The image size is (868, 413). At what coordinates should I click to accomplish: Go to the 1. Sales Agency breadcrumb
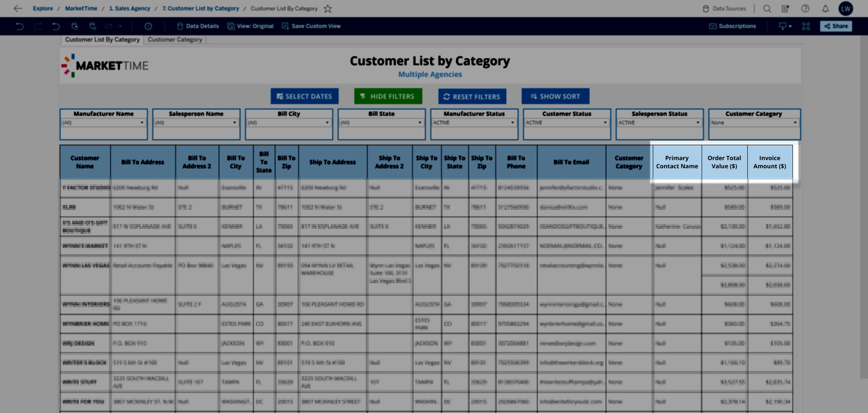(129, 8)
